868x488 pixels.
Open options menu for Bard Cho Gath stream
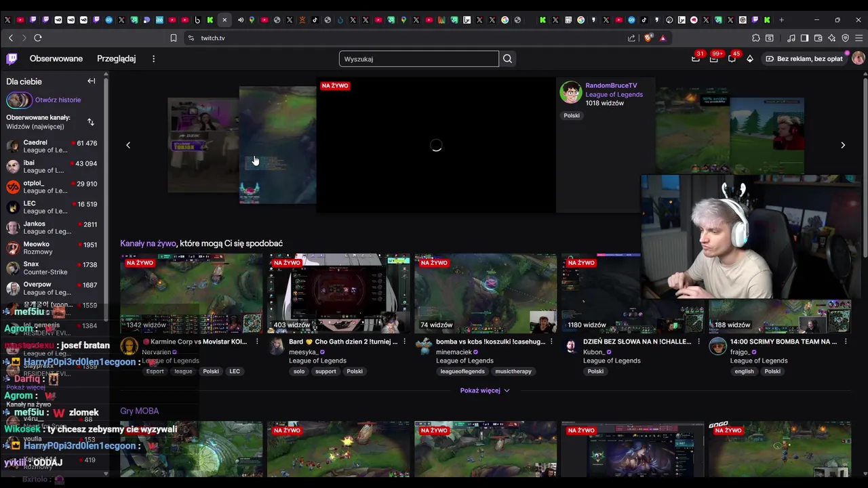click(x=404, y=342)
